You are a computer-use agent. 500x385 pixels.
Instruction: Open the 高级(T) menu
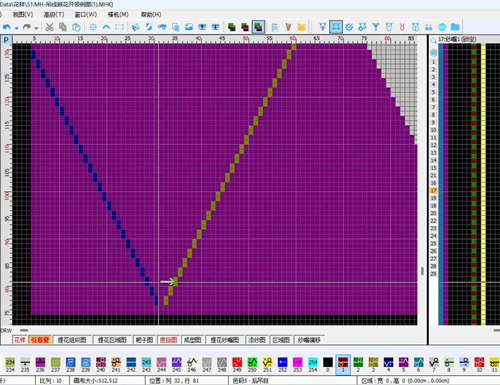point(54,15)
